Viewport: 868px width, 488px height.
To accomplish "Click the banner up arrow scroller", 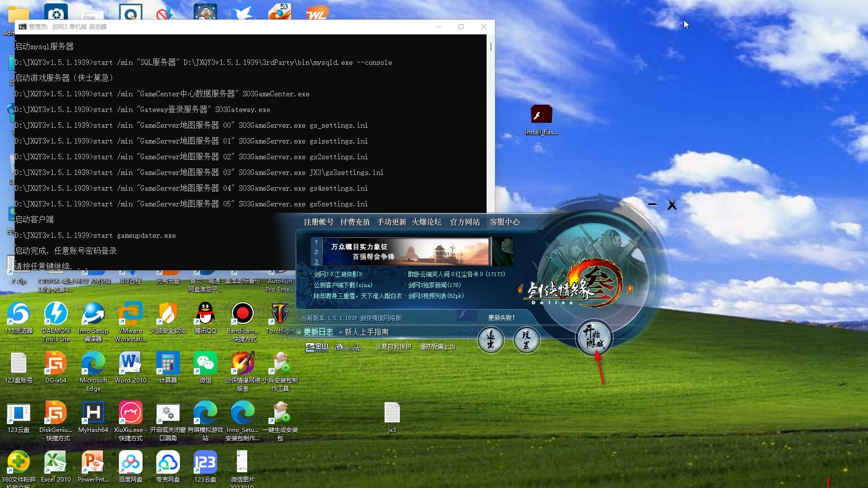I will pos(301,266).
